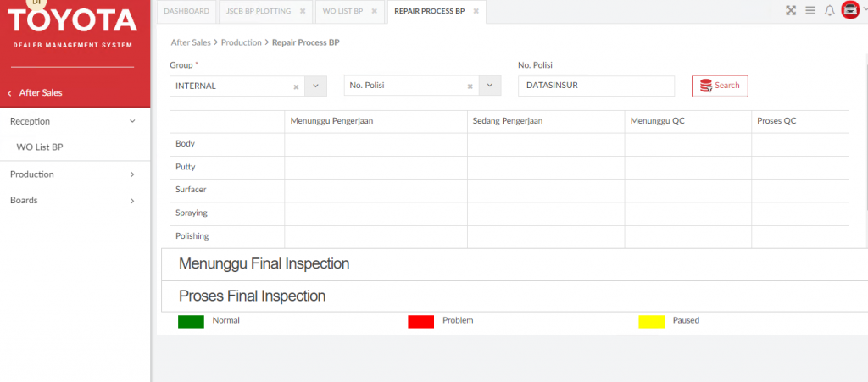Click the back arrow beside After Sales
Image resolution: width=868 pixels, height=382 pixels.
coord(9,93)
